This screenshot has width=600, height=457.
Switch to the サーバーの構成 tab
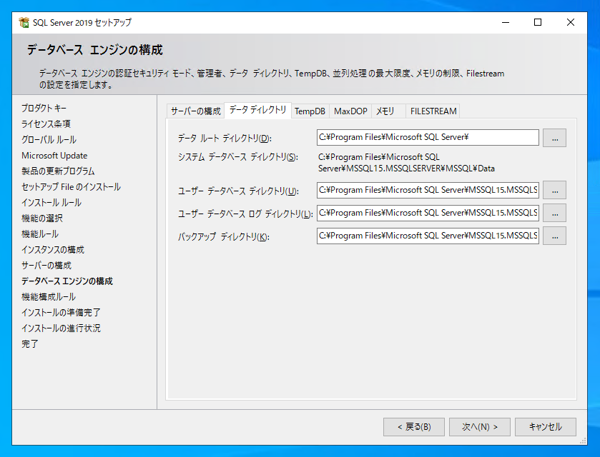(x=196, y=111)
